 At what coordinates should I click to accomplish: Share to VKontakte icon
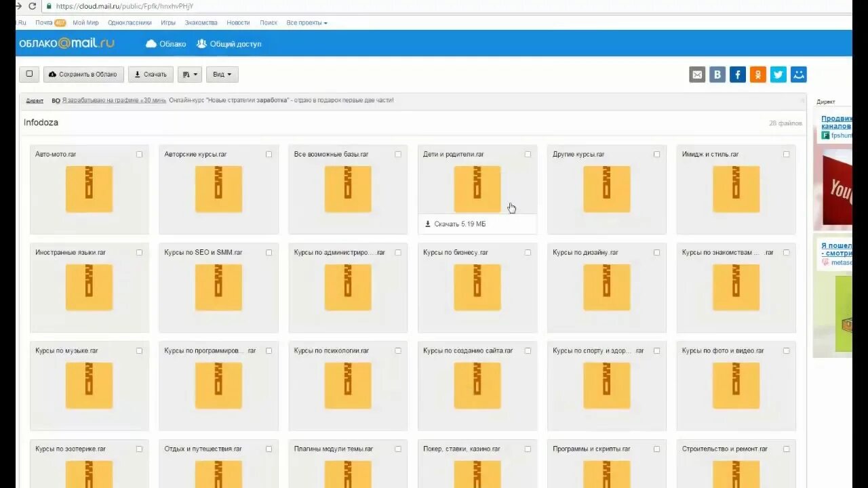717,75
